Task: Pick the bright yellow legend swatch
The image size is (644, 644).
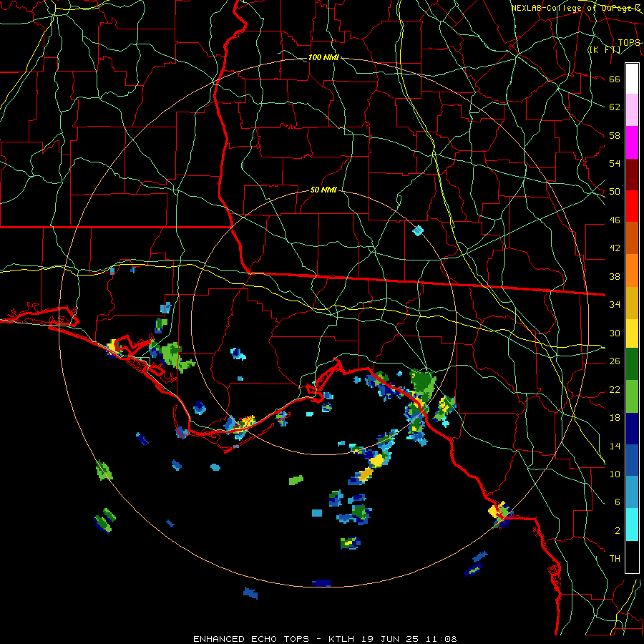Action: pyautogui.click(x=632, y=333)
